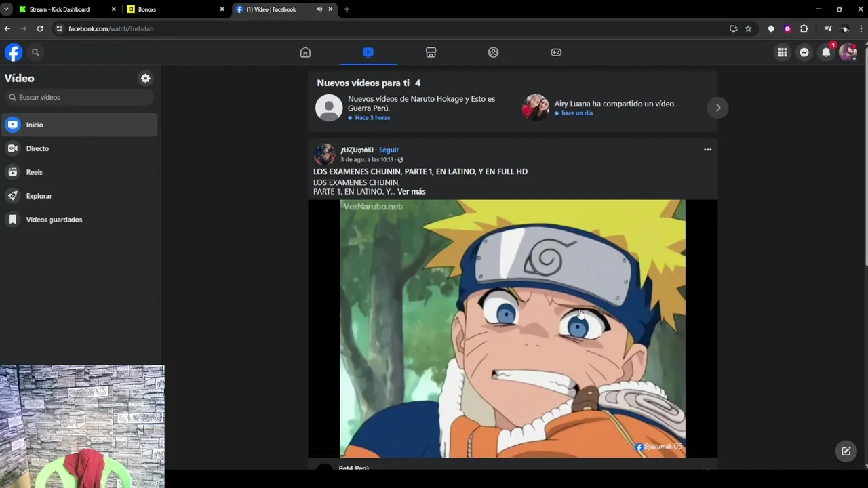The image size is (868, 488).
Task: Open the Groups tab icon
Action: 493,52
